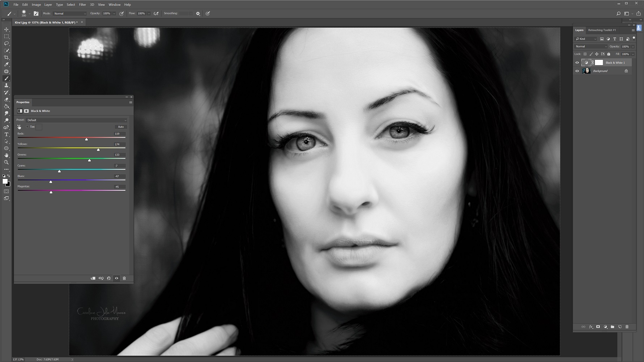Select the Eyedropper tool
The image size is (644, 362).
point(6,64)
